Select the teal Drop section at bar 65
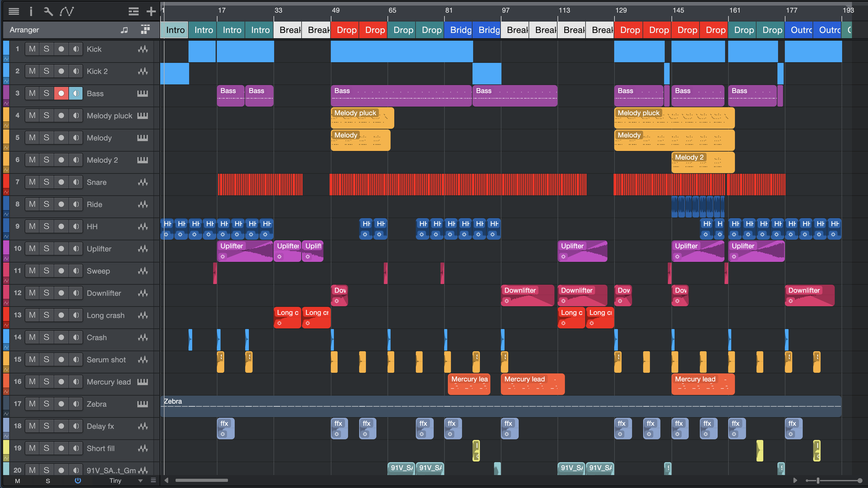The height and width of the screenshot is (488, 868). pyautogui.click(x=401, y=30)
